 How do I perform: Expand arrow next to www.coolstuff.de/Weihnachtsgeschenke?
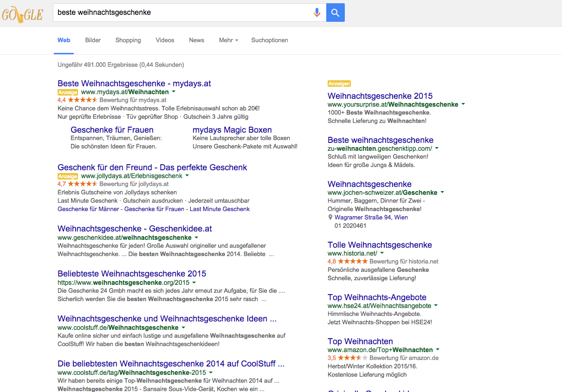click(183, 327)
